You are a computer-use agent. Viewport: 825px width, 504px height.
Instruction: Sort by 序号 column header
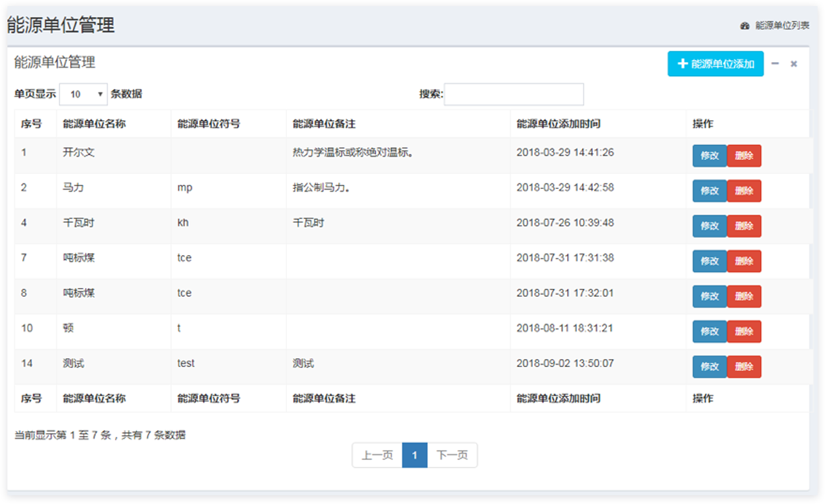click(x=32, y=124)
